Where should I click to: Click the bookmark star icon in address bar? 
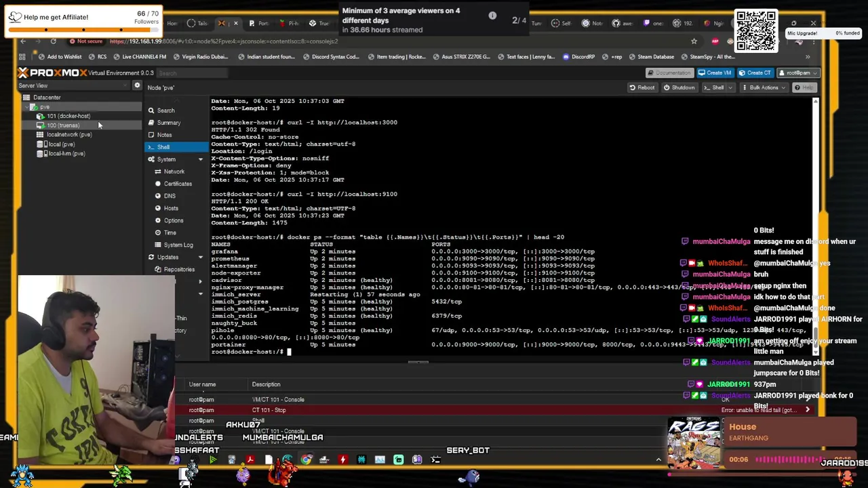[x=694, y=41]
